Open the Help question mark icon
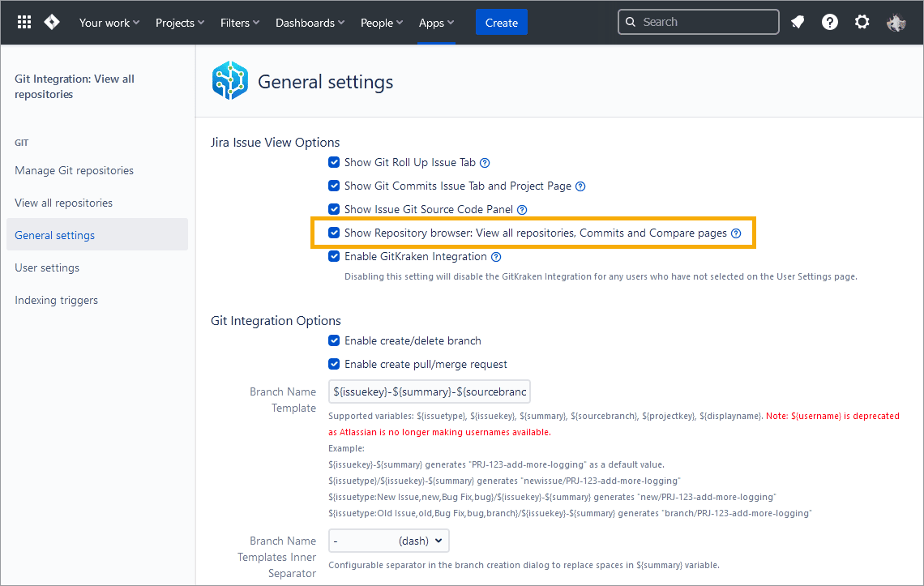924x586 pixels. pos(830,23)
